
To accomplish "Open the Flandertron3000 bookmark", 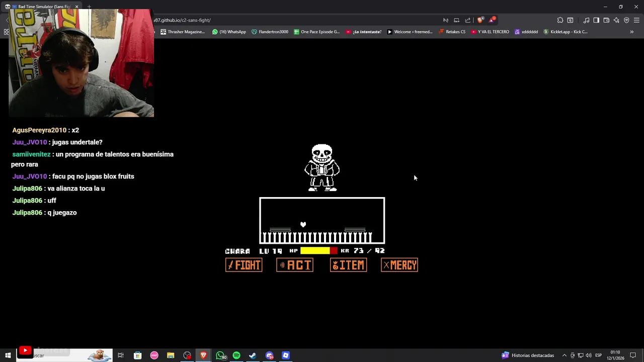I will tap(270, 32).
